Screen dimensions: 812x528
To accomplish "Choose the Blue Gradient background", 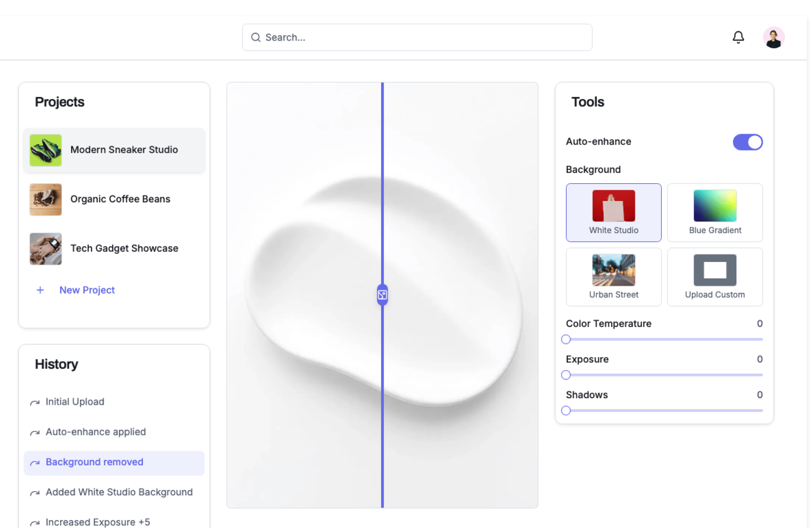I will (x=715, y=212).
